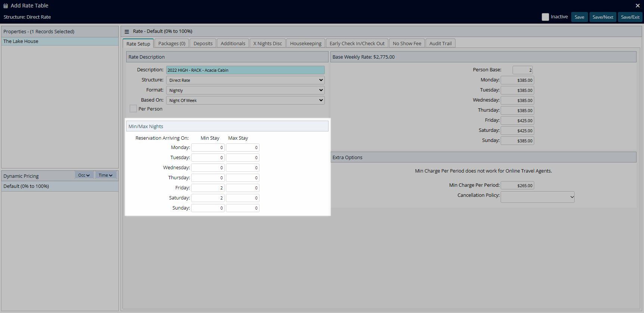
Task: Click the Friday rate field showing $425.00
Action: pyautogui.click(x=517, y=121)
